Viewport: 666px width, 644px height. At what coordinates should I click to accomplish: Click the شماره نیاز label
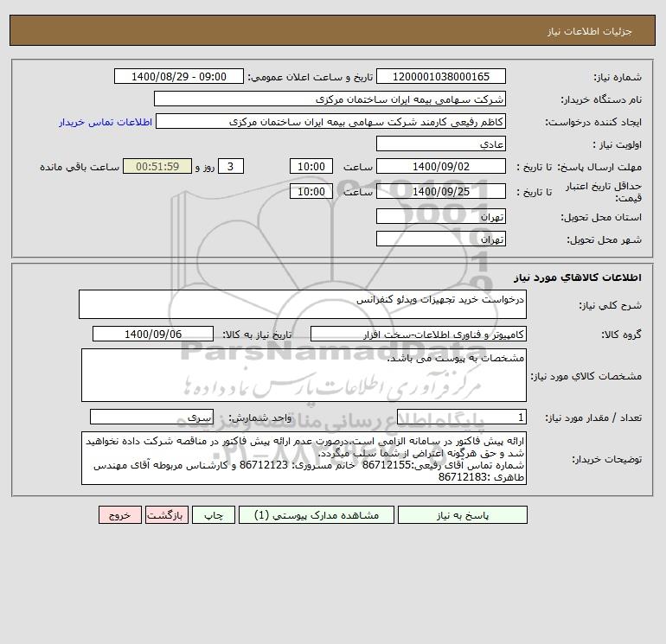point(618,77)
